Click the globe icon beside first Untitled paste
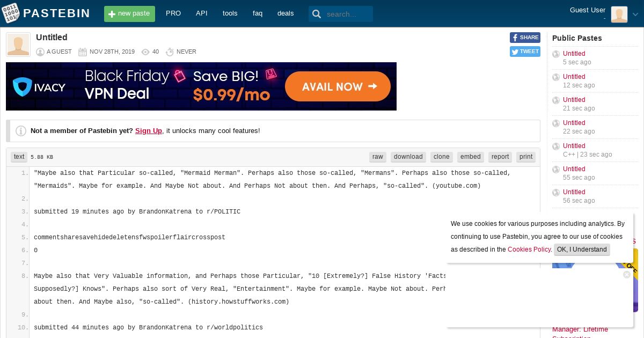The image size is (644, 338). pos(556,54)
